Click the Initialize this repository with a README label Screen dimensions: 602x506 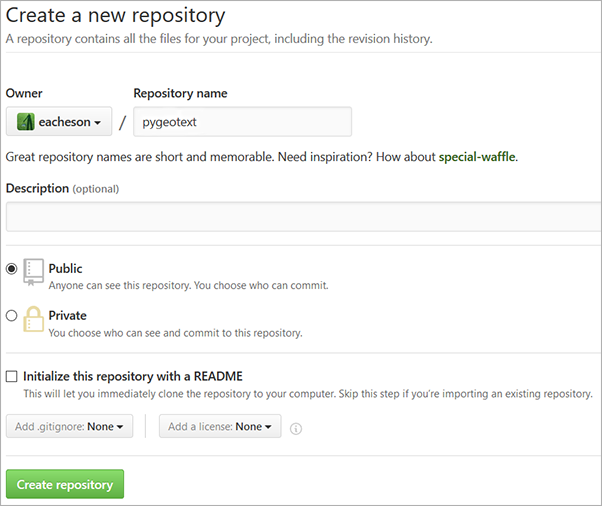pyautogui.click(x=133, y=376)
